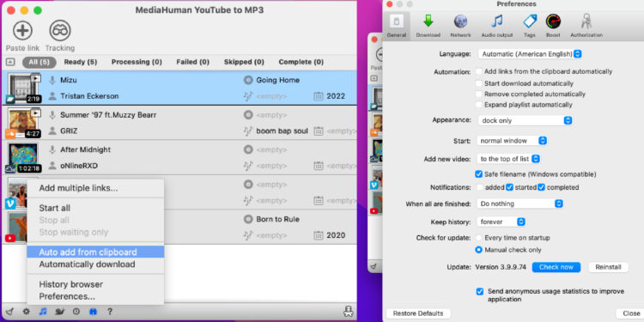Image resolution: width=644 pixels, height=322 pixels.
Task: Open the General preferences tab
Action: click(x=397, y=27)
